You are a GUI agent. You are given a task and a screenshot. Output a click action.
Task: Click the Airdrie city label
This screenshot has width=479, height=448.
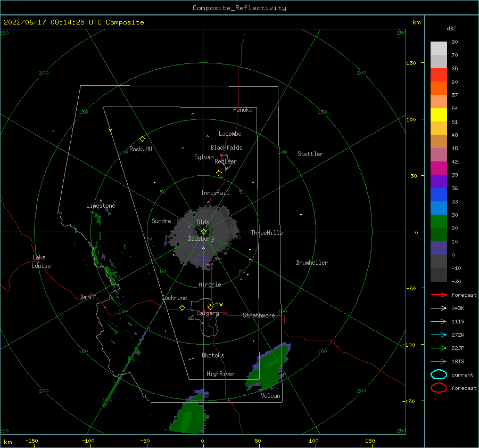210,284
